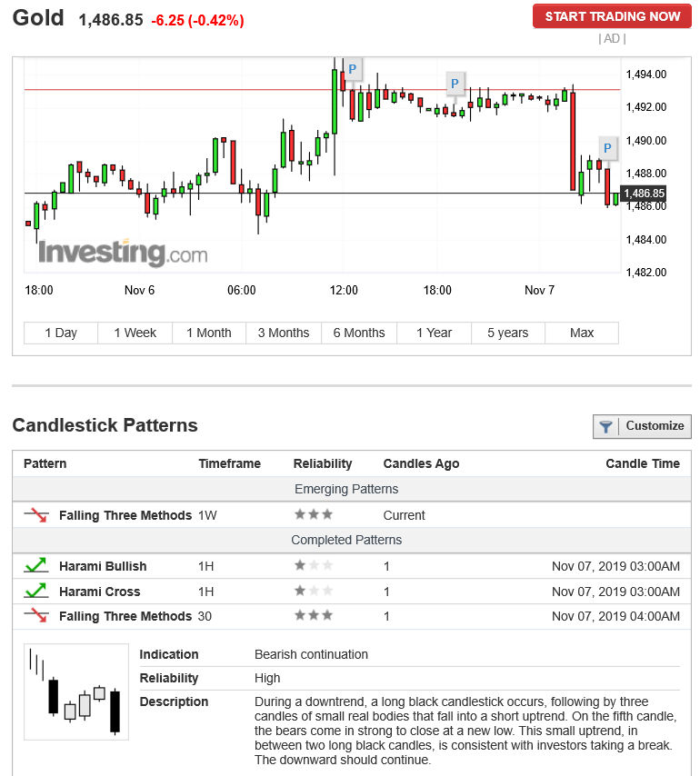The width and height of the screenshot is (700, 776).
Task: Open the Customize patterns button
Action: [642, 426]
